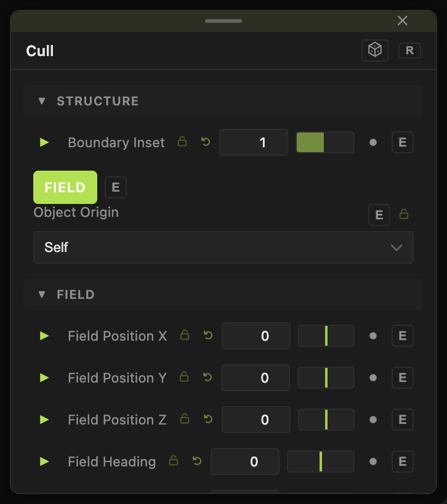Click the Field Position Z slider
447x504 pixels.
[x=326, y=420]
